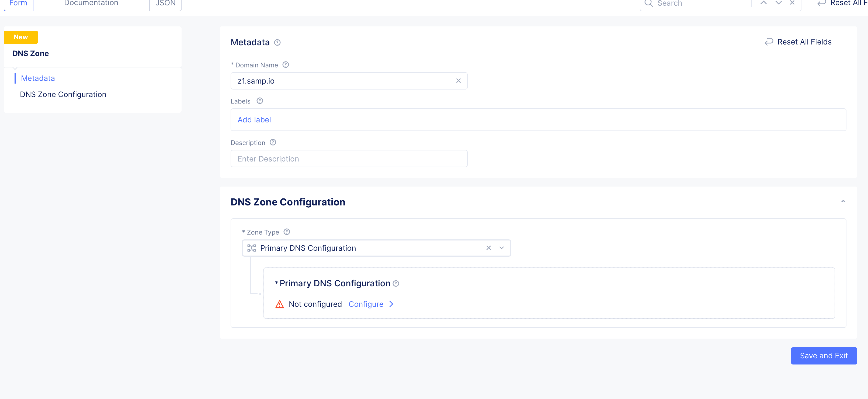Clear the Domain Name field
The width and height of the screenshot is (868, 399).
coord(458,81)
